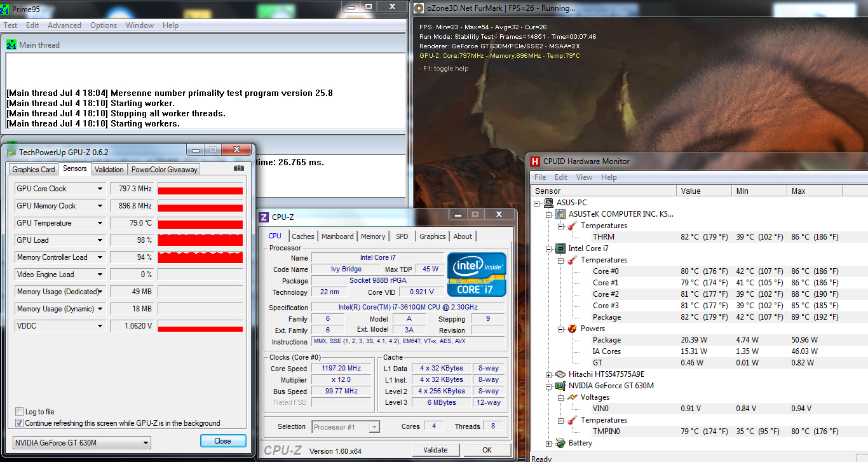Click the Voltages icon under the NVIDIA node
868x462 pixels.
(572, 397)
